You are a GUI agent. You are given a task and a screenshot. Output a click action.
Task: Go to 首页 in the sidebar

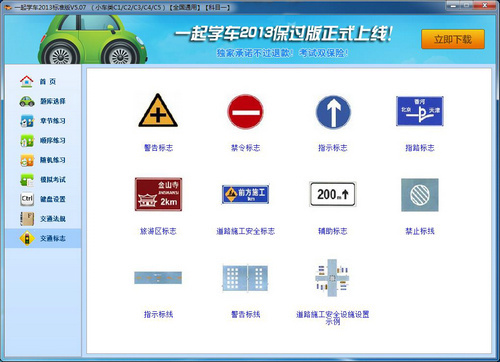click(x=48, y=82)
